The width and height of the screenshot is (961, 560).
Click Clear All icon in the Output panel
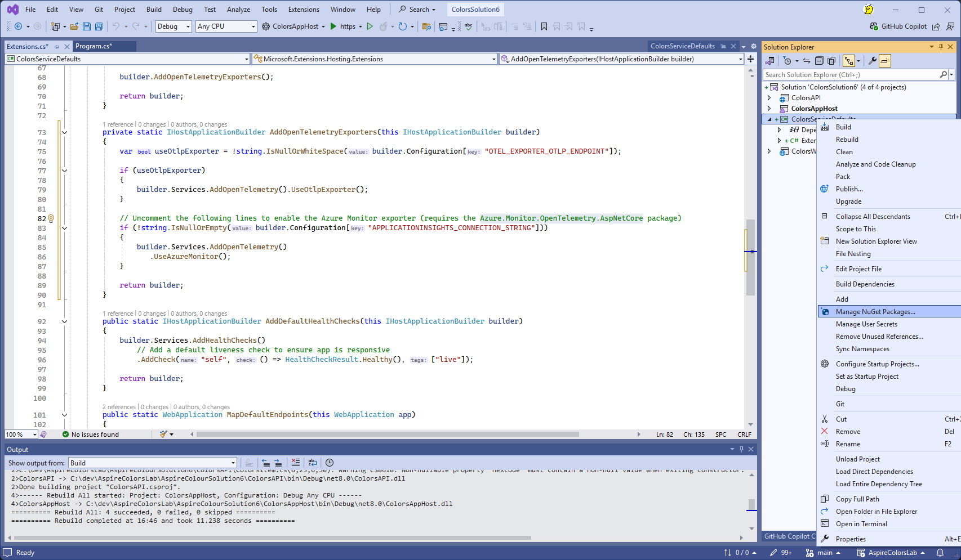coord(296,463)
